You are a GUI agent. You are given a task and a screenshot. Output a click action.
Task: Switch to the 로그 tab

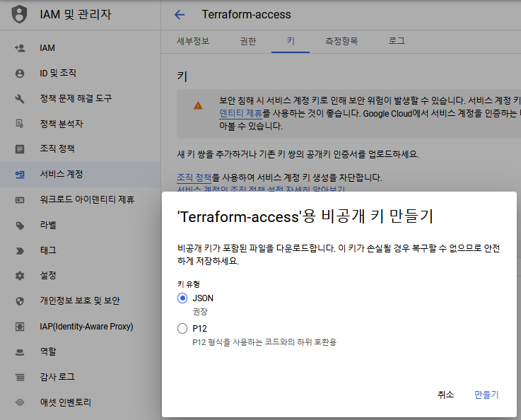(397, 41)
